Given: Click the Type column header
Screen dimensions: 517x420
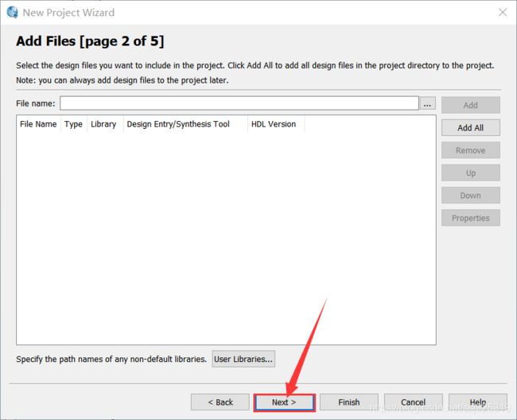Looking at the screenshot, I should tap(73, 124).
